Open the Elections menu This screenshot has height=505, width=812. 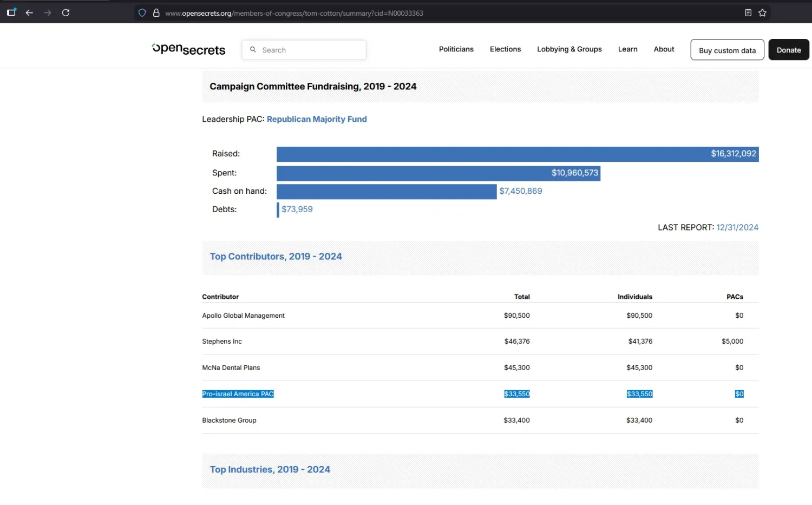click(505, 49)
